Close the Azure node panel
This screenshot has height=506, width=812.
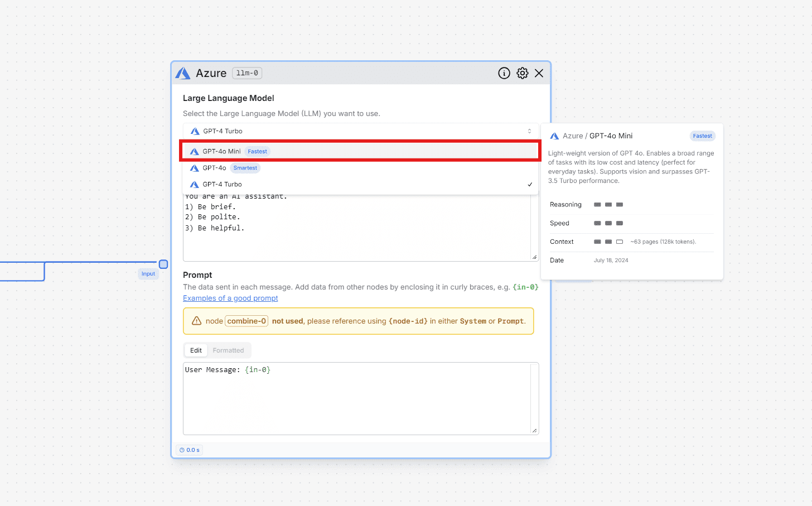(539, 73)
